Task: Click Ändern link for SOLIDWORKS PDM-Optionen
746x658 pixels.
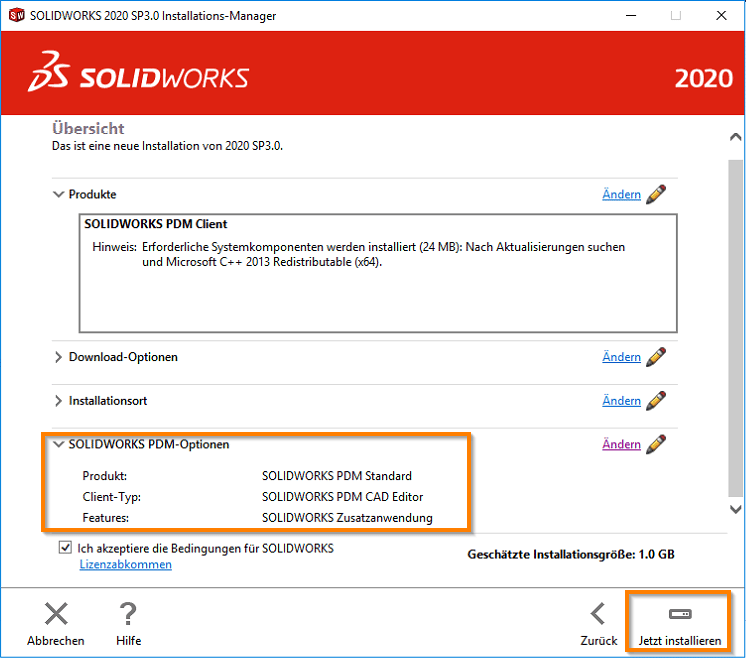Action: (621, 444)
